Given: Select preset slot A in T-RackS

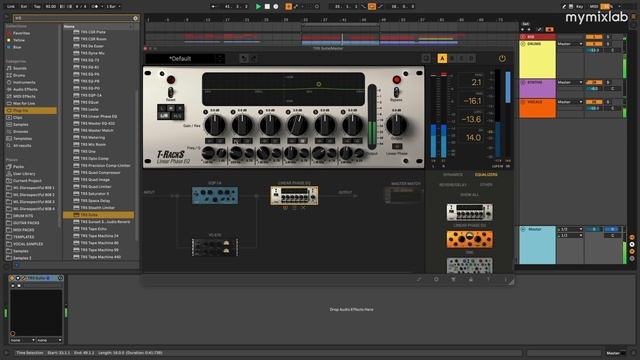Looking at the screenshot, I should tap(442, 59).
